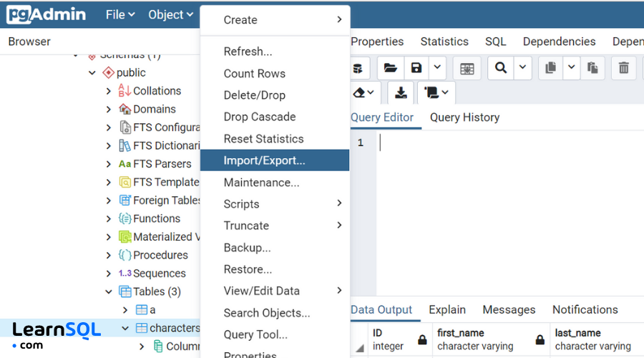Screen dimensions: 644x358
Task: Expand the Sequences tree node
Action: pyautogui.click(x=109, y=274)
